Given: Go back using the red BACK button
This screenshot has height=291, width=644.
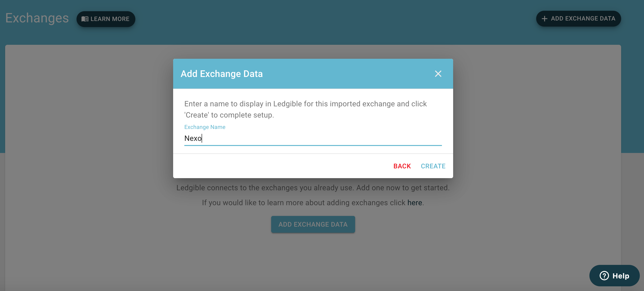Looking at the screenshot, I should click(x=402, y=166).
